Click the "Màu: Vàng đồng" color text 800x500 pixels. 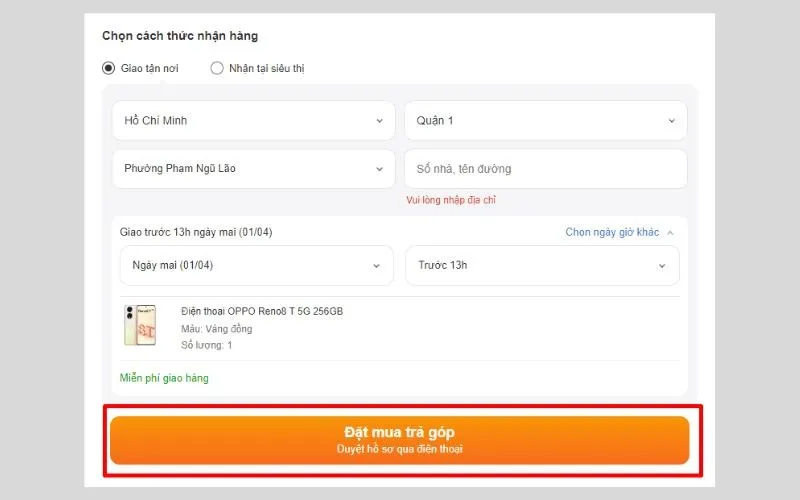coord(216,328)
